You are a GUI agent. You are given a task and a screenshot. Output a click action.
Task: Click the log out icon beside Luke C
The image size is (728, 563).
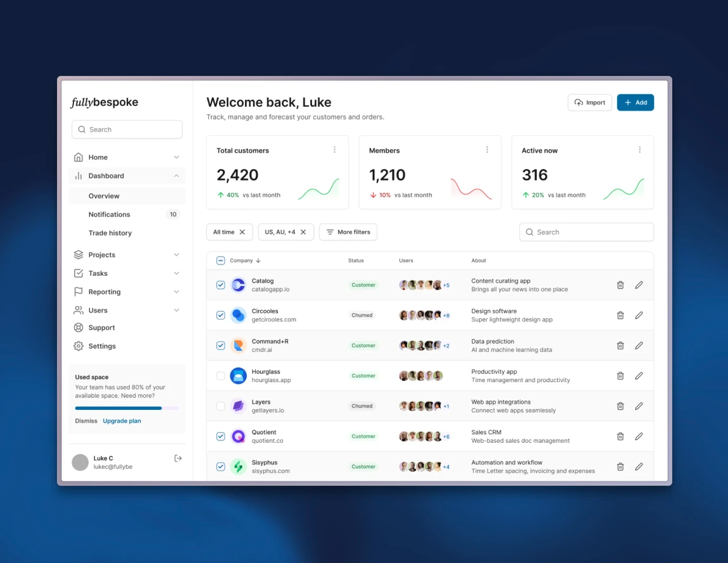178,458
